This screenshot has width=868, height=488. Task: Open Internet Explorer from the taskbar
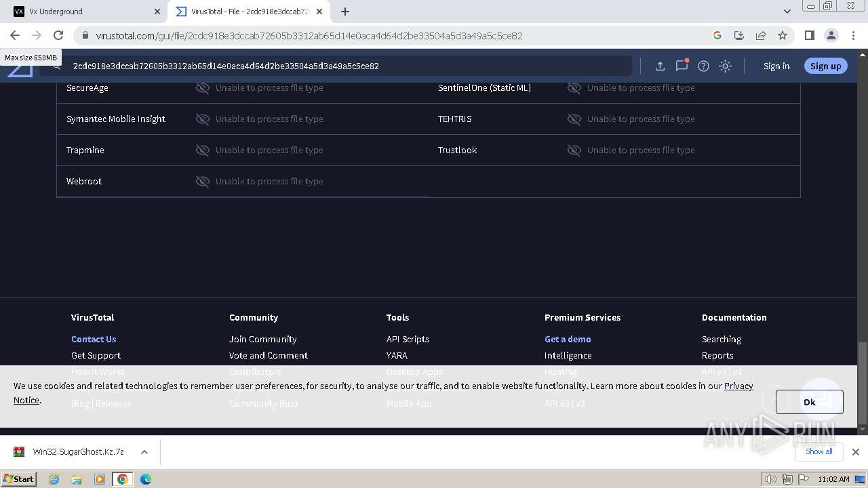(54, 479)
